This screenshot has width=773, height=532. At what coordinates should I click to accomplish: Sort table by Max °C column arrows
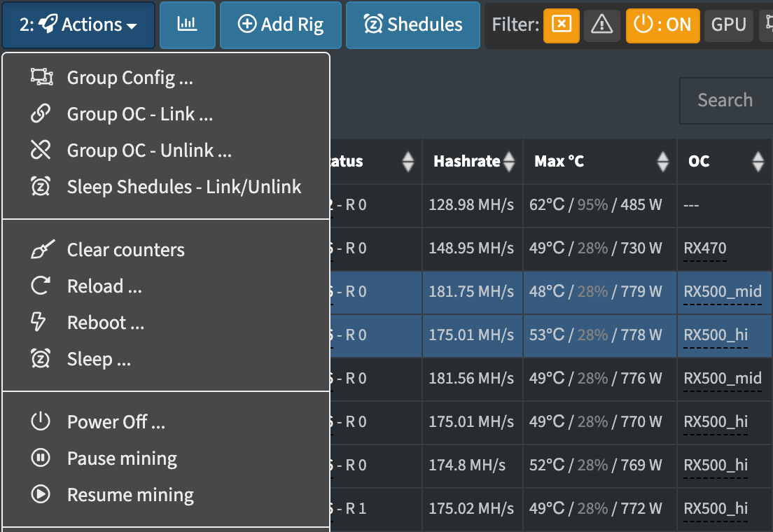(663, 161)
